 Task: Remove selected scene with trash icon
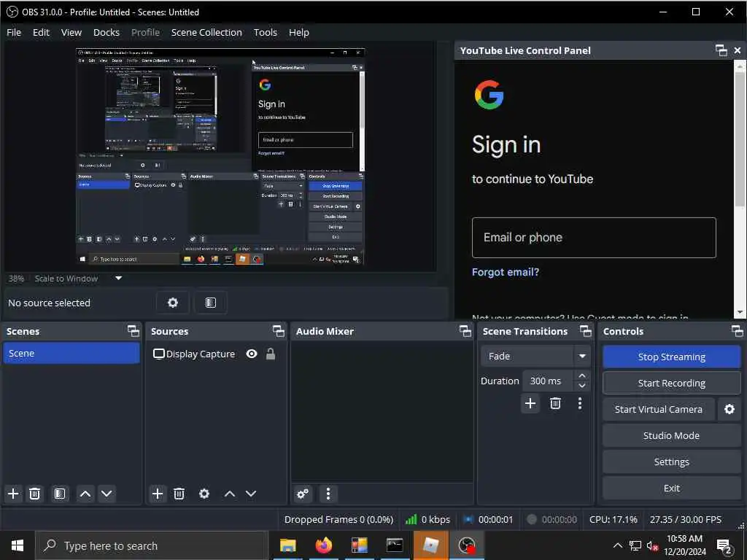click(x=34, y=494)
